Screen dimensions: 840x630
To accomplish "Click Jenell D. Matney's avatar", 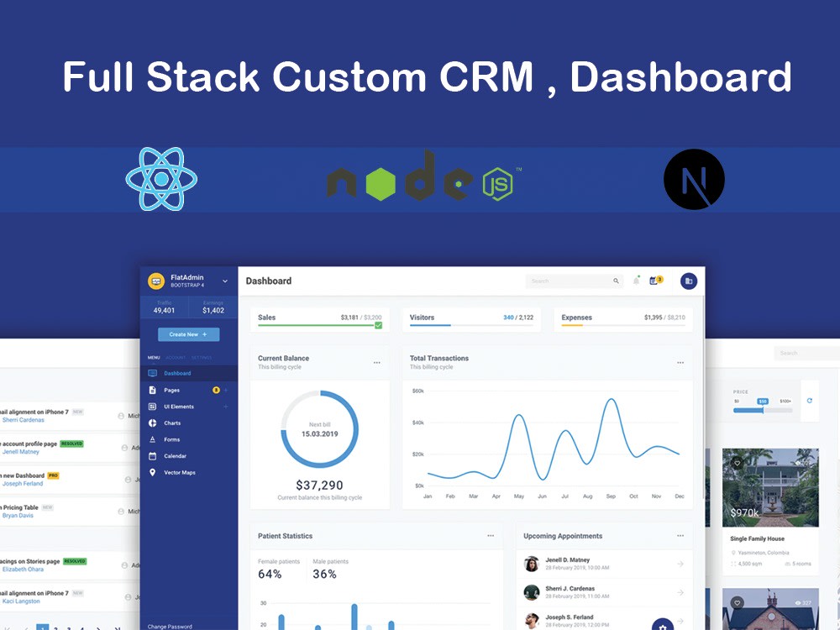I will click(x=532, y=564).
